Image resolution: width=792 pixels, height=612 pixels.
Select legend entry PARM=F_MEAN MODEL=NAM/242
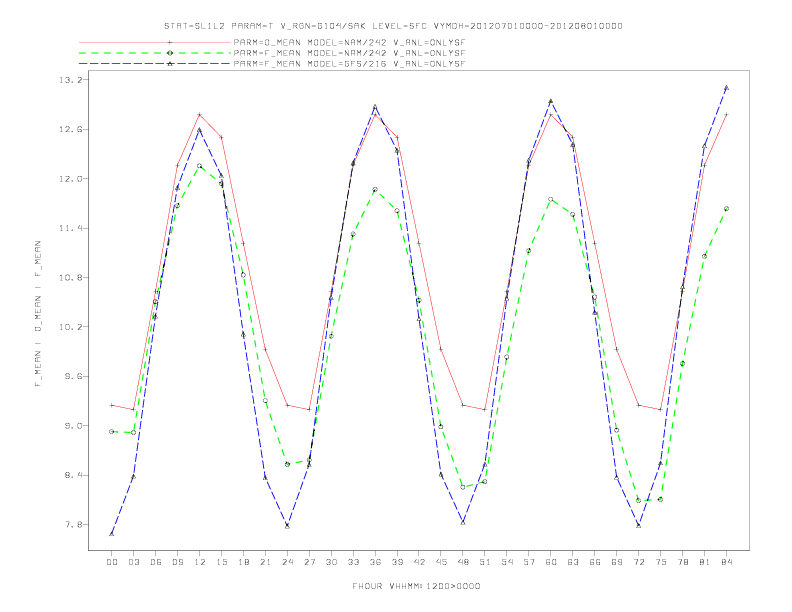(x=349, y=53)
